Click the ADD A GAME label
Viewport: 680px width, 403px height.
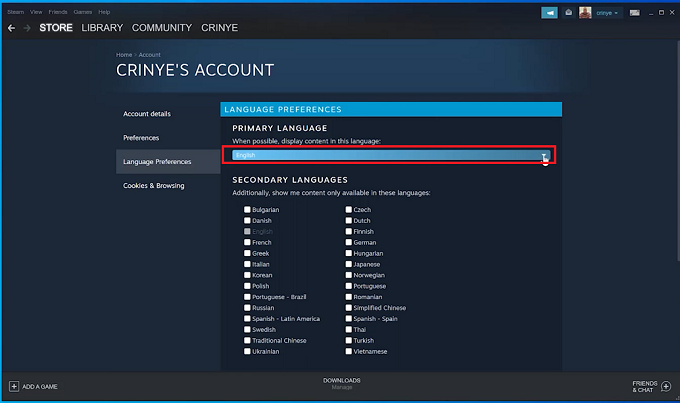click(x=40, y=387)
